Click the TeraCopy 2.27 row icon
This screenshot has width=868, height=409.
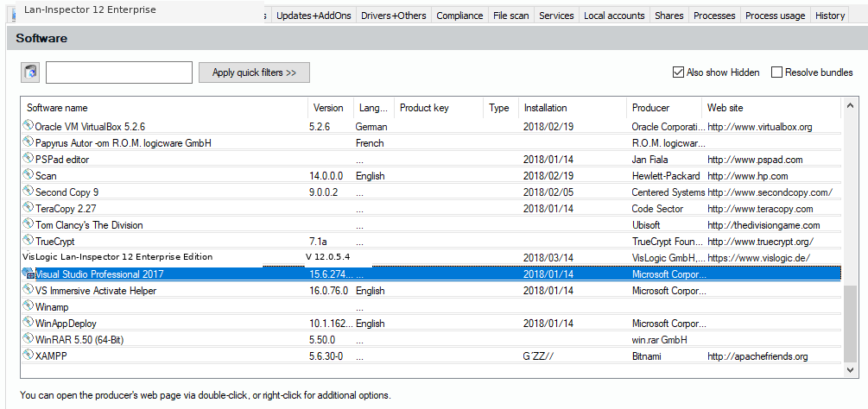[x=29, y=208]
